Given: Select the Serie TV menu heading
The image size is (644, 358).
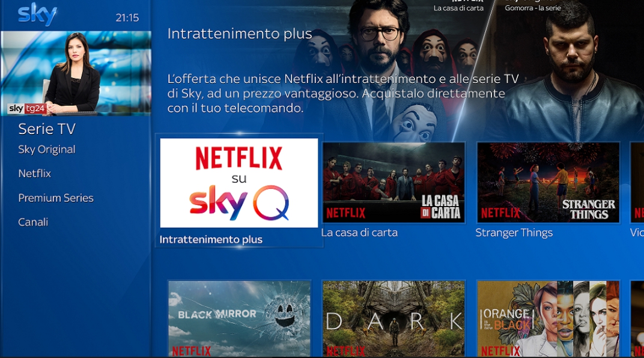Looking at the screenshot, I should (47, 129).
